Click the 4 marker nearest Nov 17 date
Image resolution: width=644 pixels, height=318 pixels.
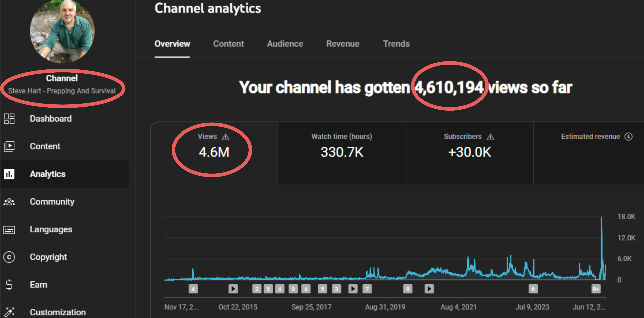point(193,289)
